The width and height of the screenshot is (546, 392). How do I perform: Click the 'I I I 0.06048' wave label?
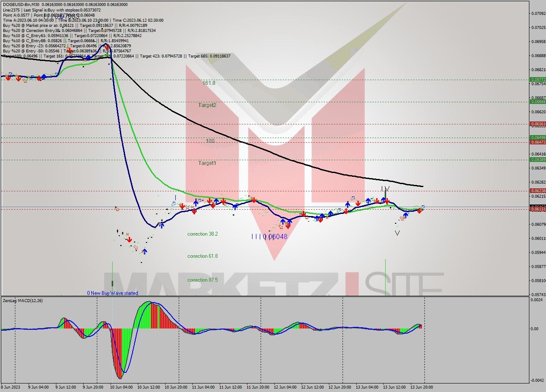[x=269, y=236]
